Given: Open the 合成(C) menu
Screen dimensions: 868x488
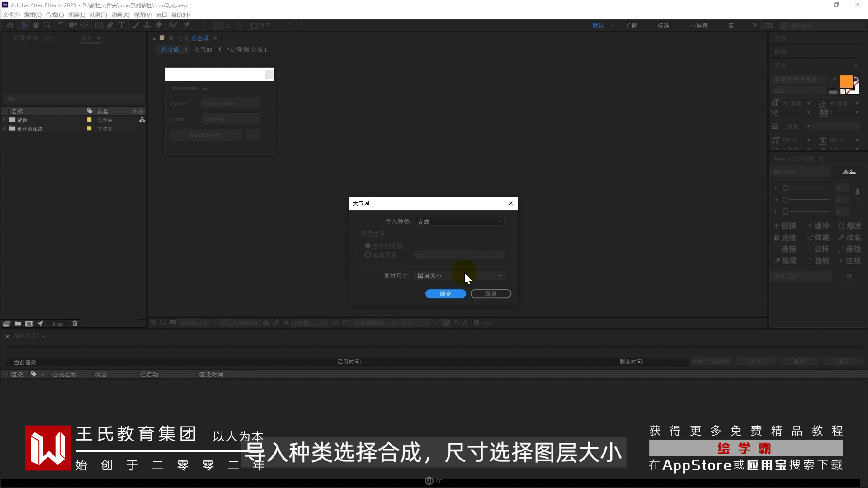Looking at the screenshot, I should tap(55, 15).
